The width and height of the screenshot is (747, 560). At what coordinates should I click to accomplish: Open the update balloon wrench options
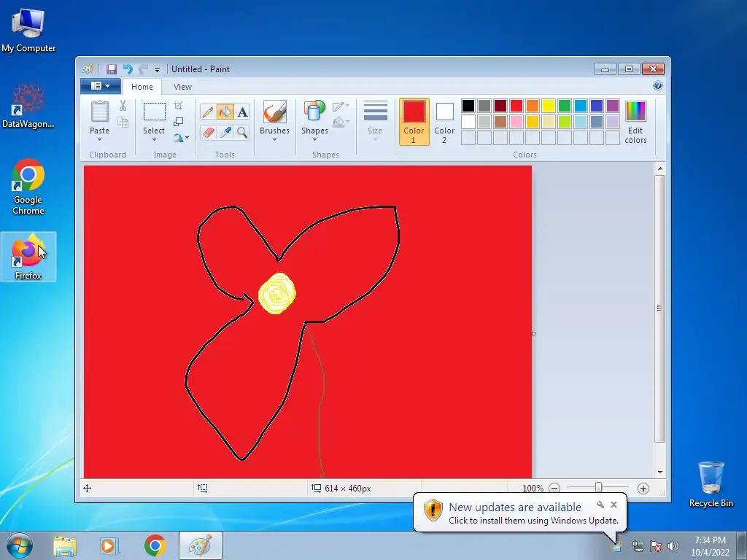point(600,505)
